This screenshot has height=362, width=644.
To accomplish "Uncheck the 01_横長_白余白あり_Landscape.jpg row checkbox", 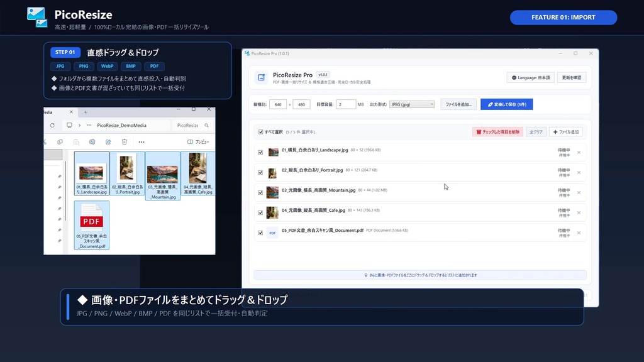I will [260, 152].
